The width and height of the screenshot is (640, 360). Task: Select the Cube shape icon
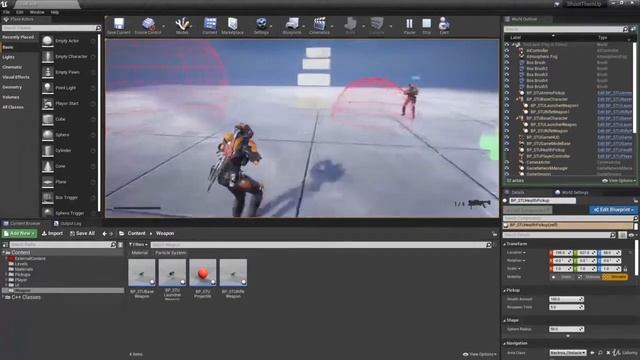[48, 119]
